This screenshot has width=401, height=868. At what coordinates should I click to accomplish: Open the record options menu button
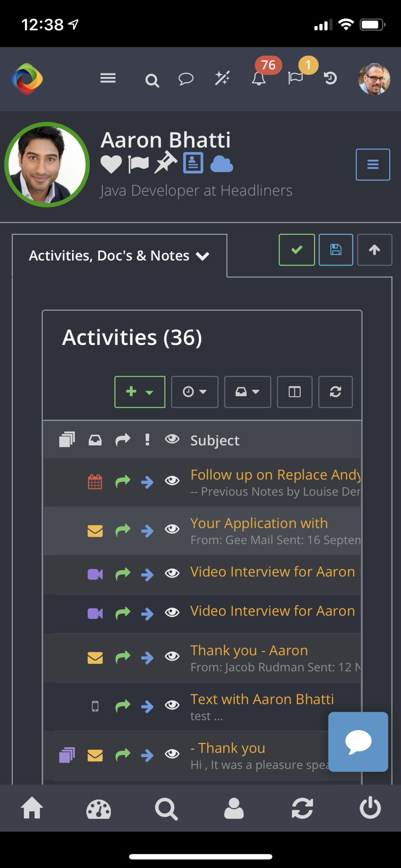(x=373, y=164)
